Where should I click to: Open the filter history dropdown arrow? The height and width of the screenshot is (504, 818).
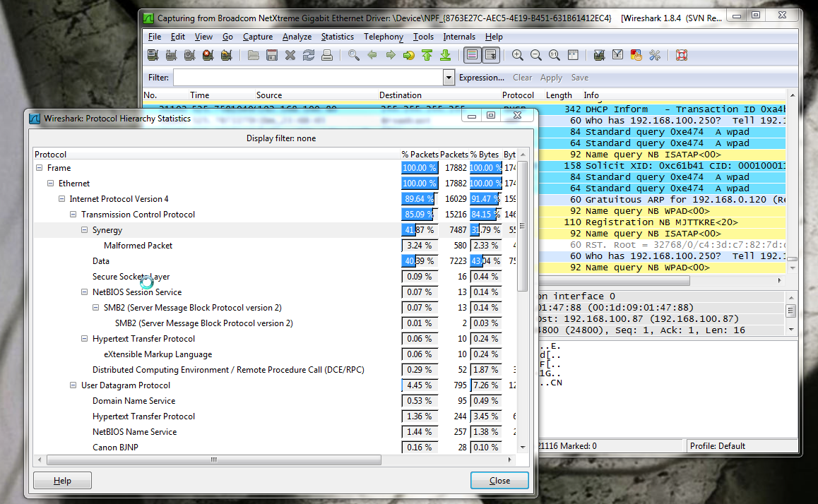pos(449,78)
